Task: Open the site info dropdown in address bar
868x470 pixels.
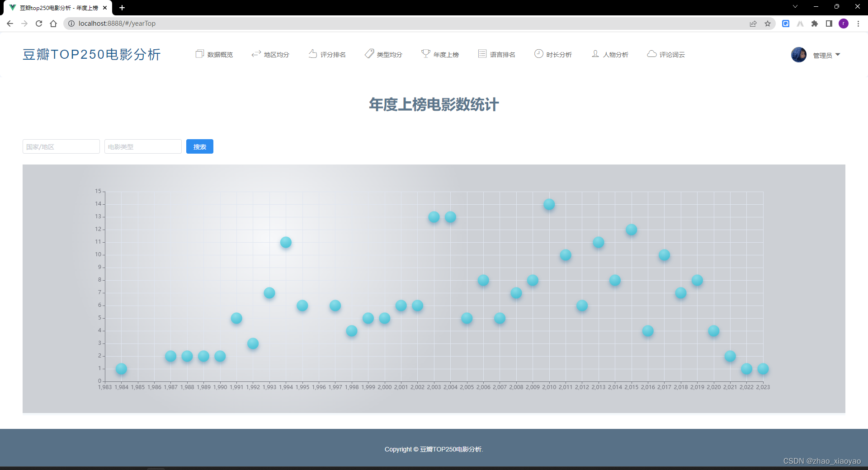Action: tap(71, 23)
